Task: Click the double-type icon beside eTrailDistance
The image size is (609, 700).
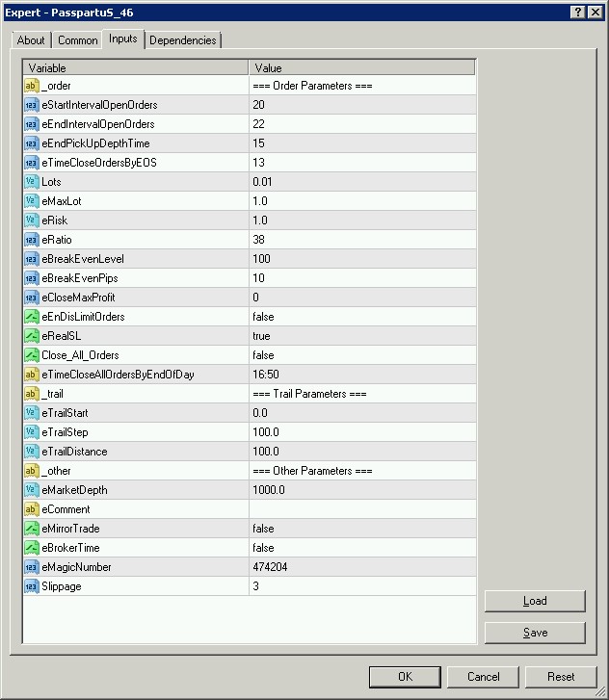Action: point(31,452)
